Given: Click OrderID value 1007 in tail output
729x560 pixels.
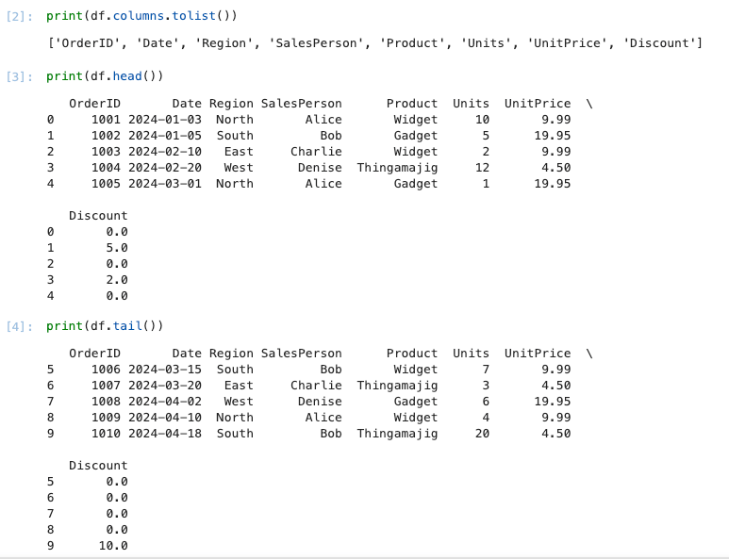Looking at the screenshot, I should [106, 386].
